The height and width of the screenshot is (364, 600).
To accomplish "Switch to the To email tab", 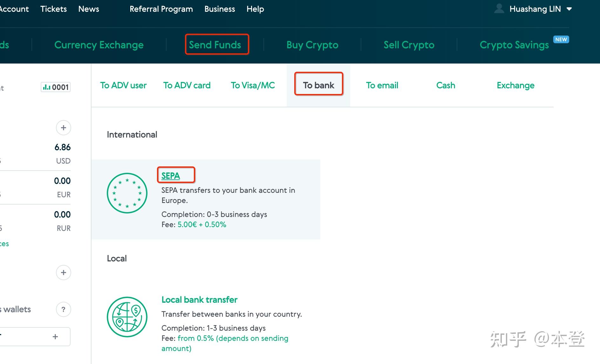I will tap(382, 85).
